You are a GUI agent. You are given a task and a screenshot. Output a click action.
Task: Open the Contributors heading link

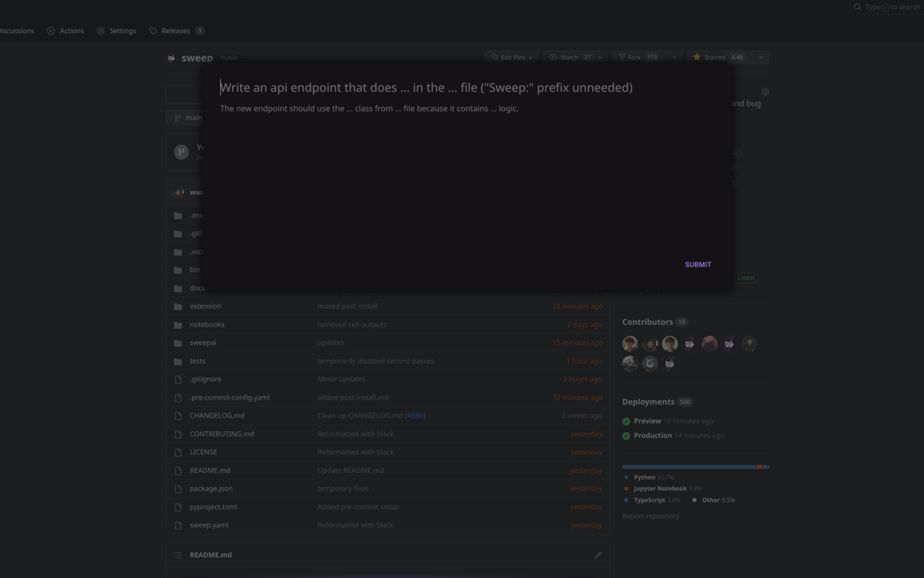point(655,322)
